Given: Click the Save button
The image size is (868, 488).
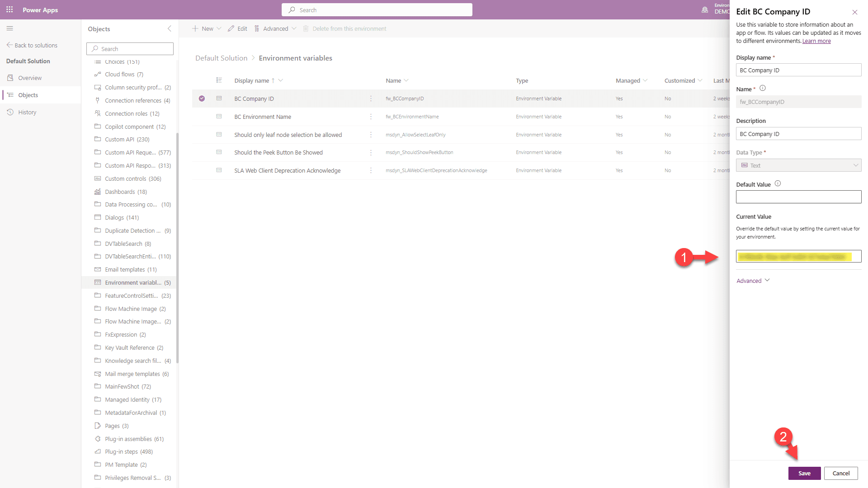Looking at the screenshot, I should pos(804,473).
